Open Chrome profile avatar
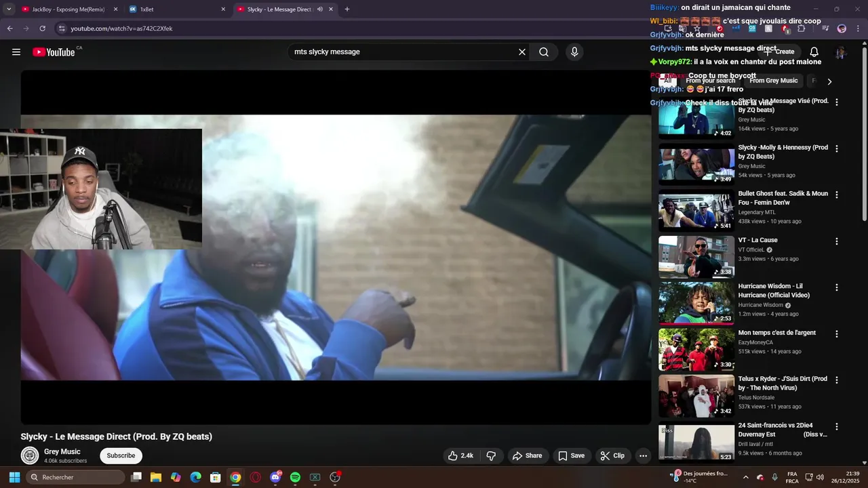Image resolution: width=868 pixels, height=488 pixels. click(842, 28)
